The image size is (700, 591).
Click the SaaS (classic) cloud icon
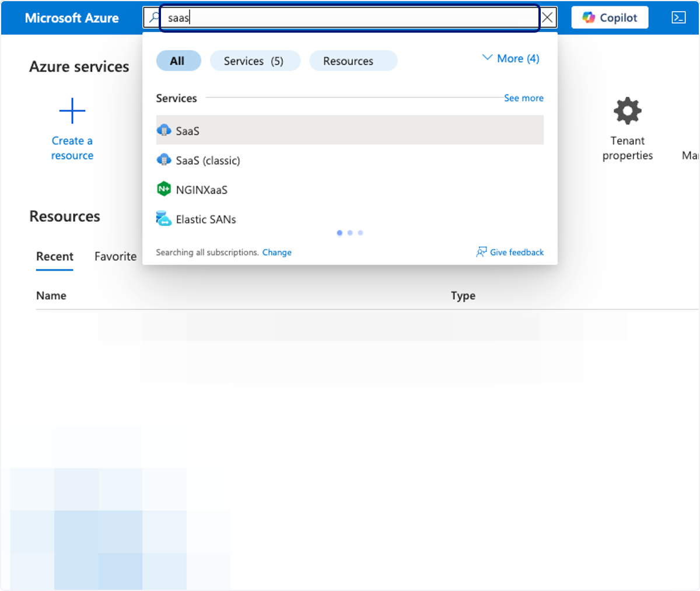click(164, 159)
